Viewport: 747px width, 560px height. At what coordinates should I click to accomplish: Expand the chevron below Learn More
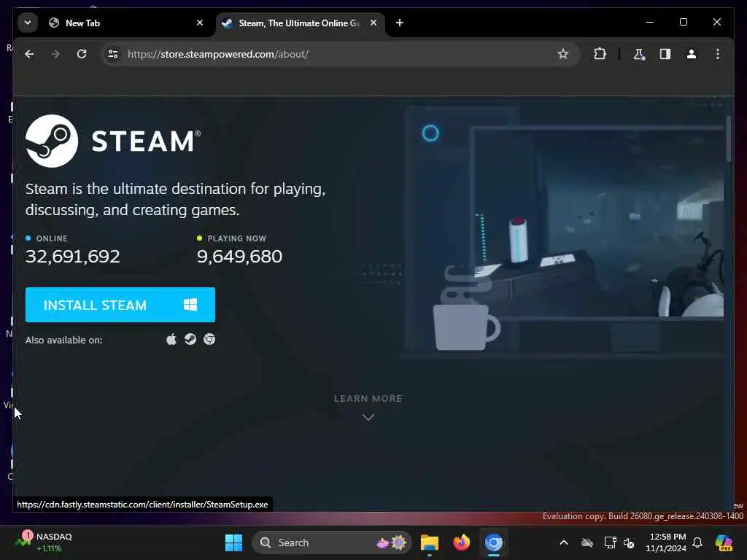coord(368,417)
